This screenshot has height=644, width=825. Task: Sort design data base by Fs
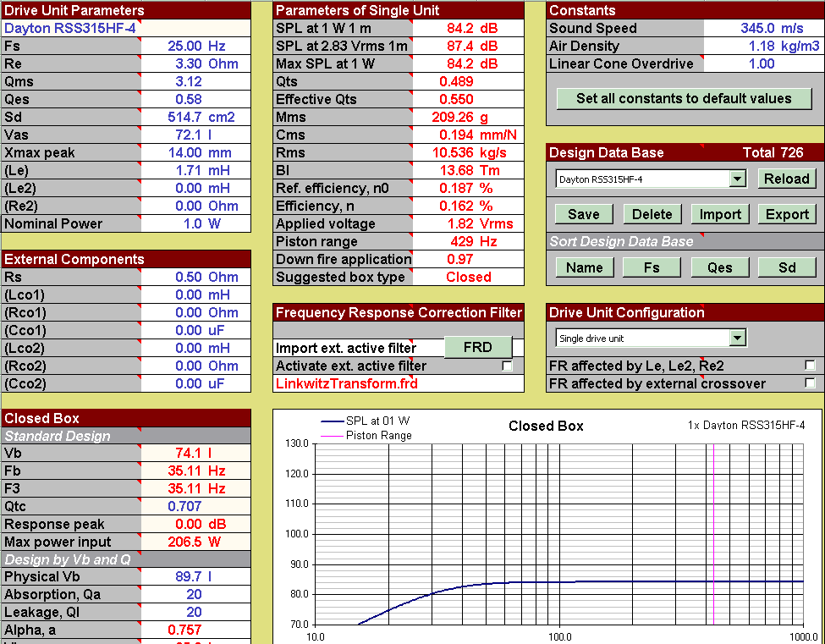tap(652, 267)
